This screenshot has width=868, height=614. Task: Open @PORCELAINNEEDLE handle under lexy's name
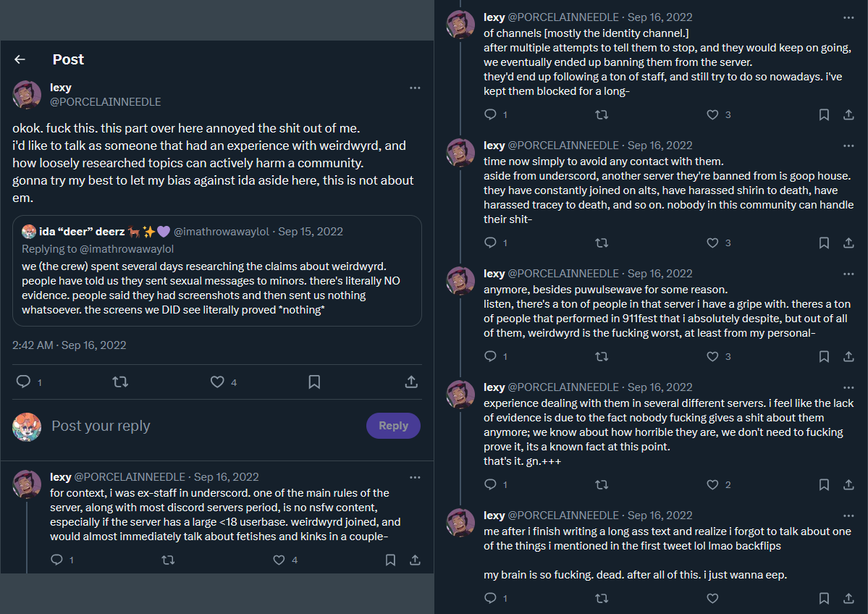(106, 102)
